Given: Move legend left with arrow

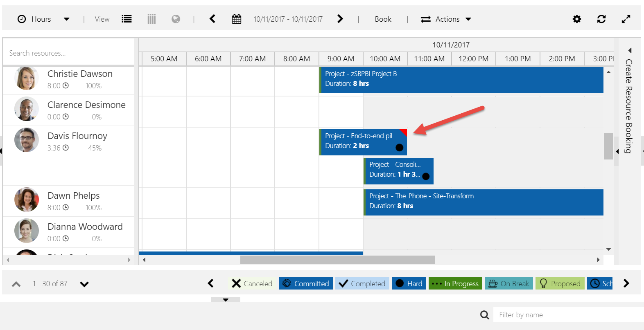Looking at the screenshot, I should 210,283.
